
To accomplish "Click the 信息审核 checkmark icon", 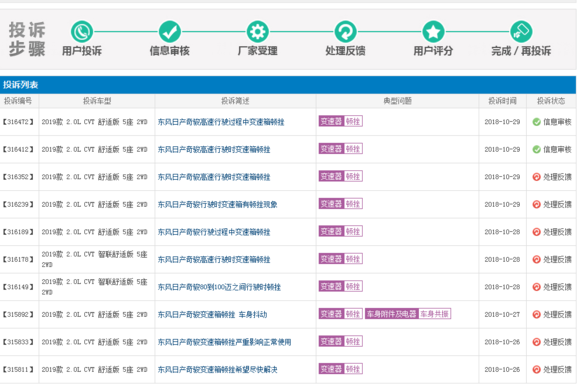I will click(x=170, y=32).
